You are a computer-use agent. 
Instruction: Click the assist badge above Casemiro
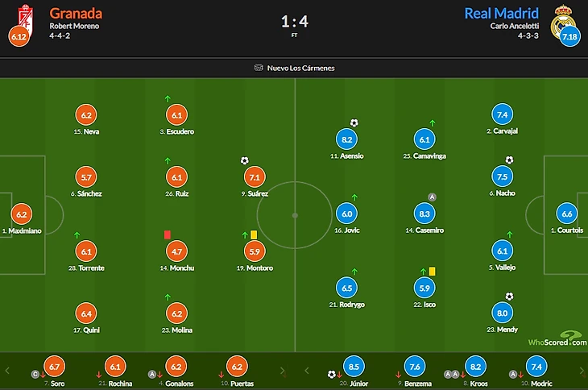pos(432,197)
